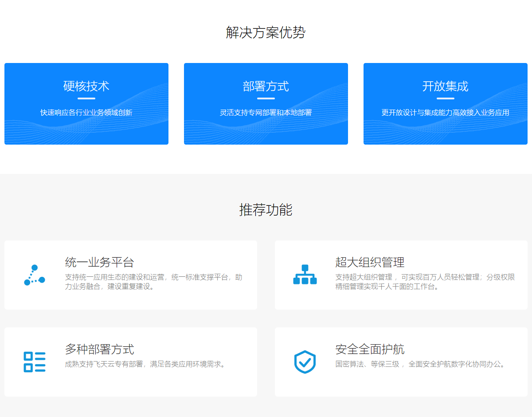Screen dimensions: 532x417
Task: Click the text 灵活支持专网部署和本地部署
Action: (x=266, y=113)
